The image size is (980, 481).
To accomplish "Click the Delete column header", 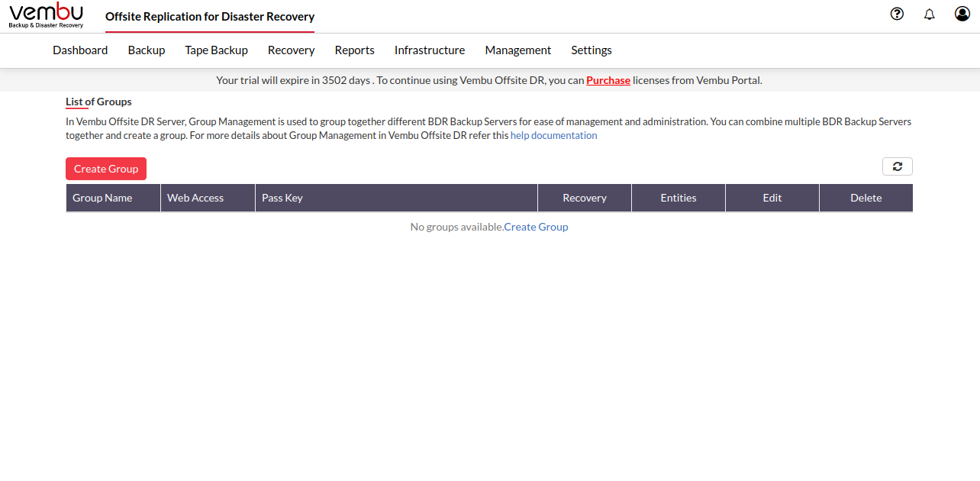I will tap(866, 198).
